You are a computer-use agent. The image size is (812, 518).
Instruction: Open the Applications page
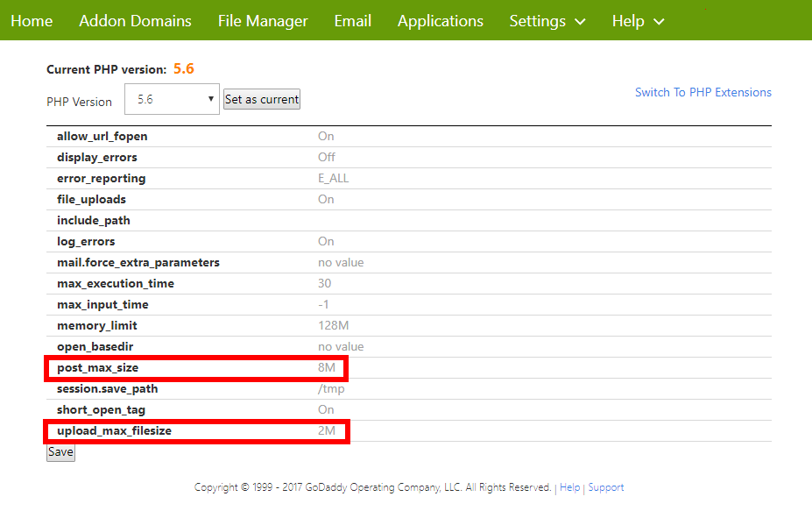click(440, 20)
